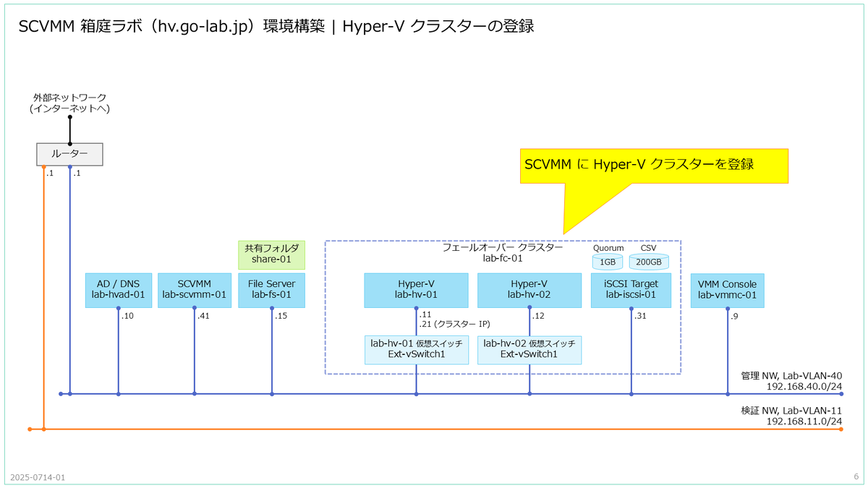Select the yellow SCVMM に Hyper-V クラスターを登録 callout
The height and width of the screenshot is (488, 868).
[x=654, y=166]
